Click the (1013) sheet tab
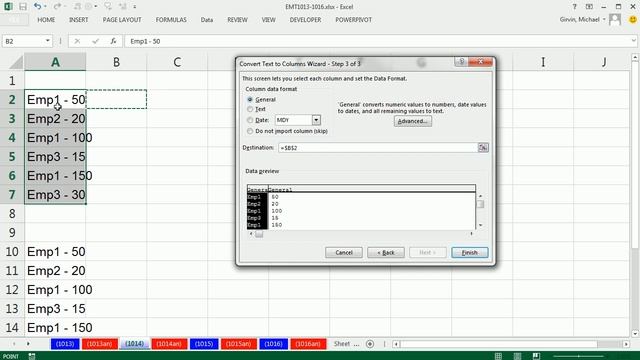 65,344
